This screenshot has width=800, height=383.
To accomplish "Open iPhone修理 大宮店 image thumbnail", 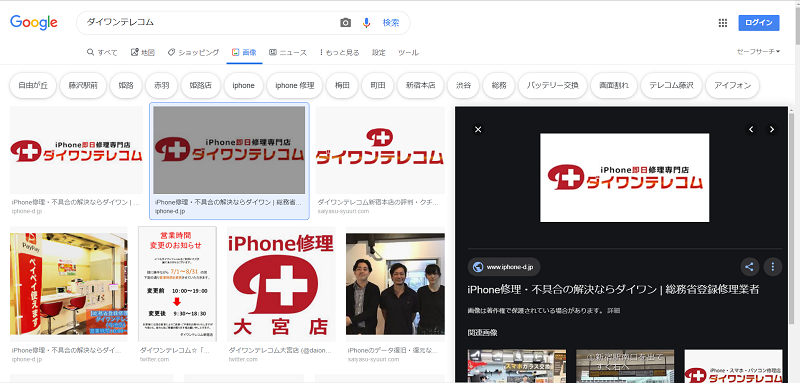I will (281, 284).
